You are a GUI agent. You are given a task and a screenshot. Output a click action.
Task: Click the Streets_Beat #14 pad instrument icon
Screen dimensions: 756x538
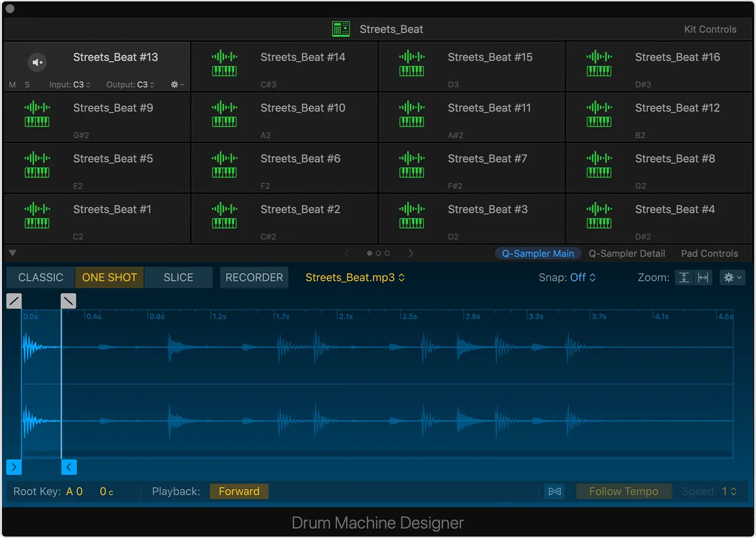click(224, 63)
